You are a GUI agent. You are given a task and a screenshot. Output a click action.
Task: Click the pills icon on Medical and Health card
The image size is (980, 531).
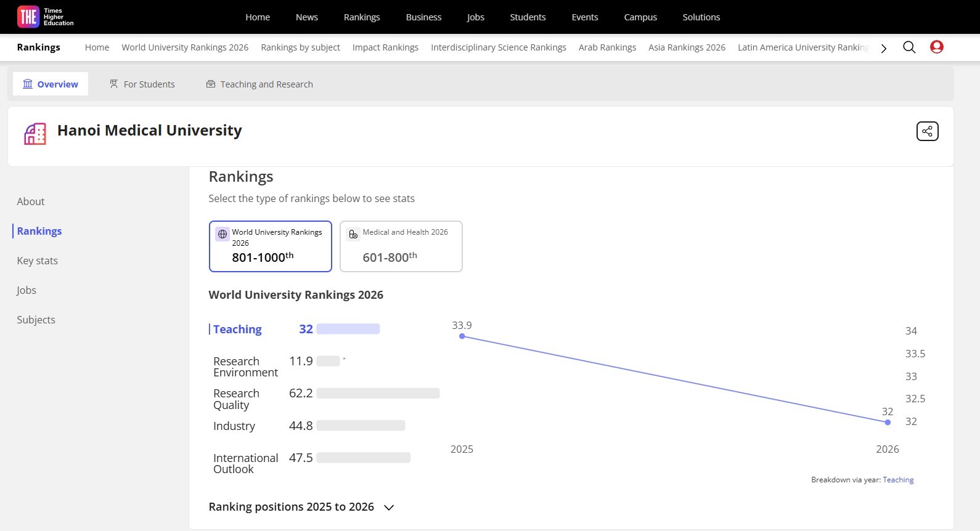(x=353, y=234)
